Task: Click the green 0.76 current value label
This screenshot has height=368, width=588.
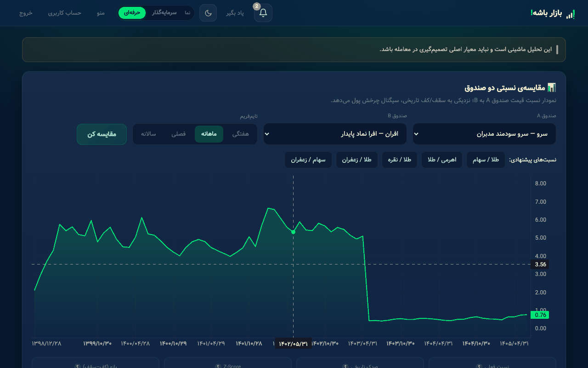Action: (540, 315)
